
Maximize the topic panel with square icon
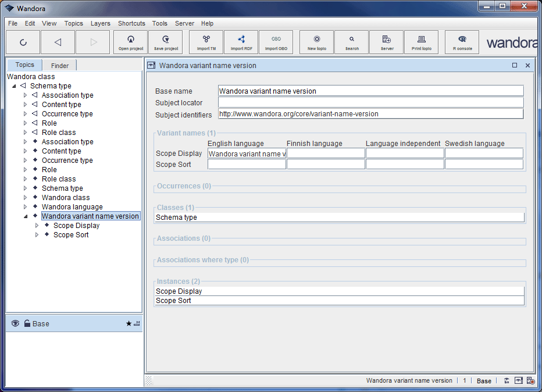(x=515, y=66)
